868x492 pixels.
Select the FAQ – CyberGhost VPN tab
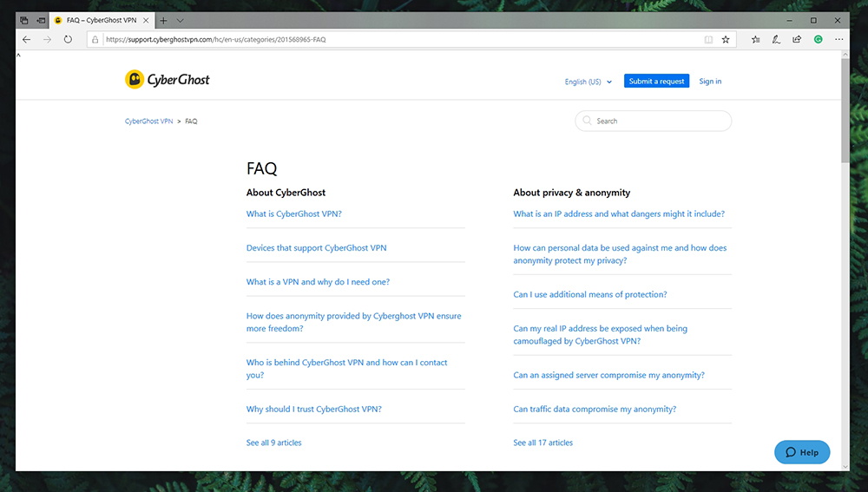pyautogui.click(x=101, y=21)
